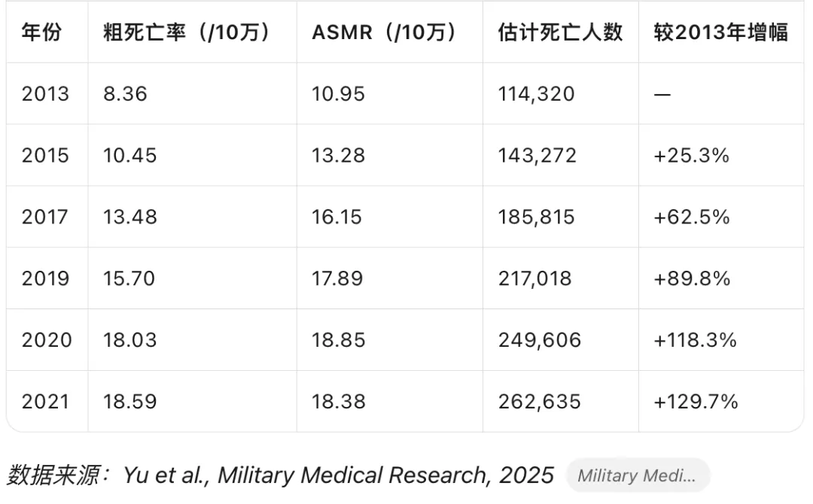
Task: Click the ASMR（/10万） column header
Action: pyautogui.click(x=385, y=33)
